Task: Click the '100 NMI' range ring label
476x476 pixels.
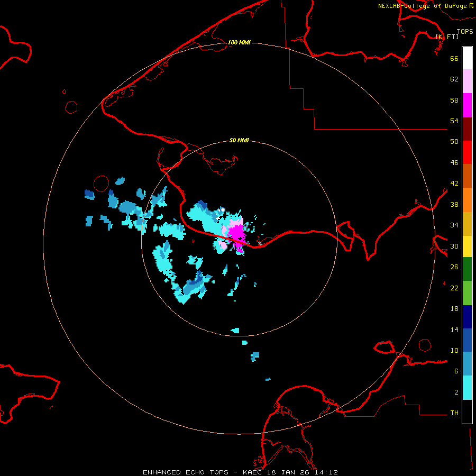Action: tap(239, 42)
